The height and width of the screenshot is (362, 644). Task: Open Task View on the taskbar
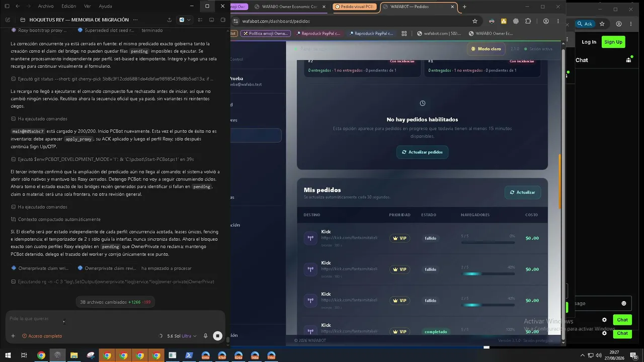(24, 355)
